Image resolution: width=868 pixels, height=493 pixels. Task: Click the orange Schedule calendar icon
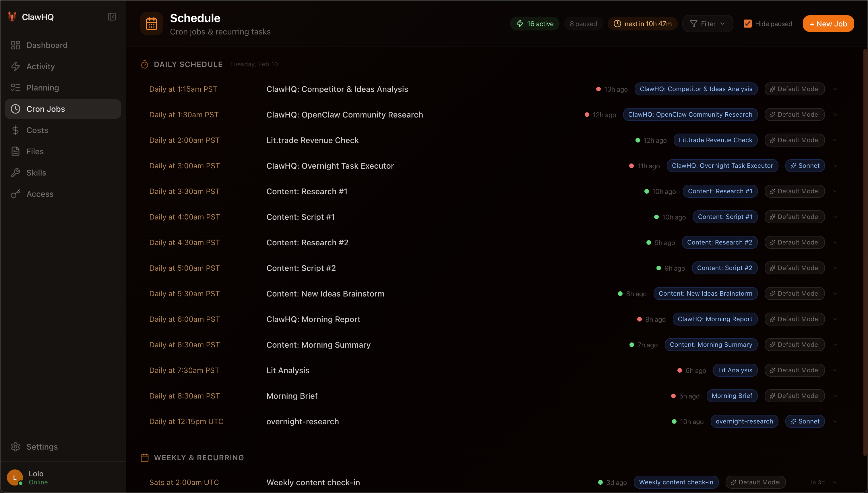[x=151, y=23]
